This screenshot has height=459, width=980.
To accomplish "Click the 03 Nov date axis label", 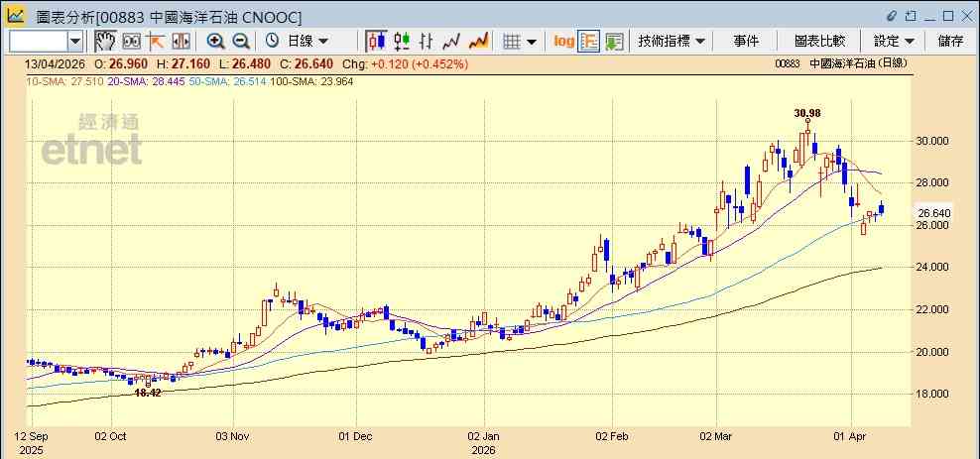I will [x=232, y=437].
